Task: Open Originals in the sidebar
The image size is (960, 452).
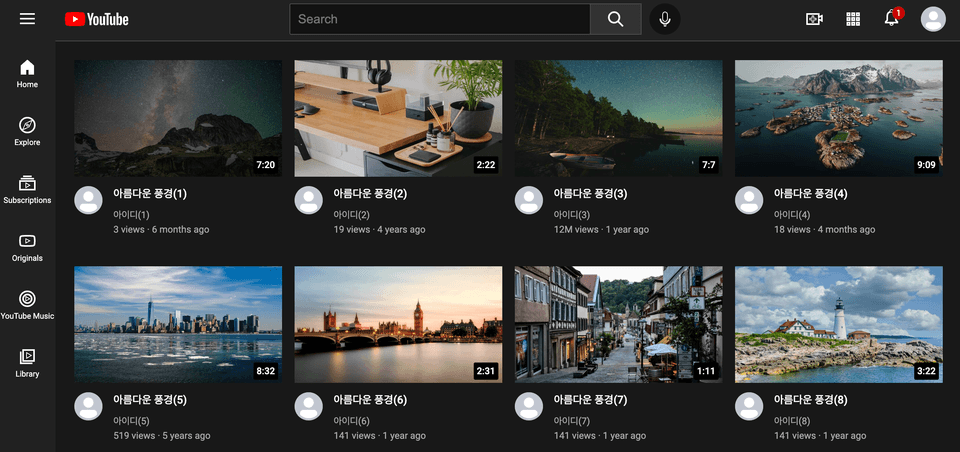Action: pyautogui.click(x=27, y=248)
